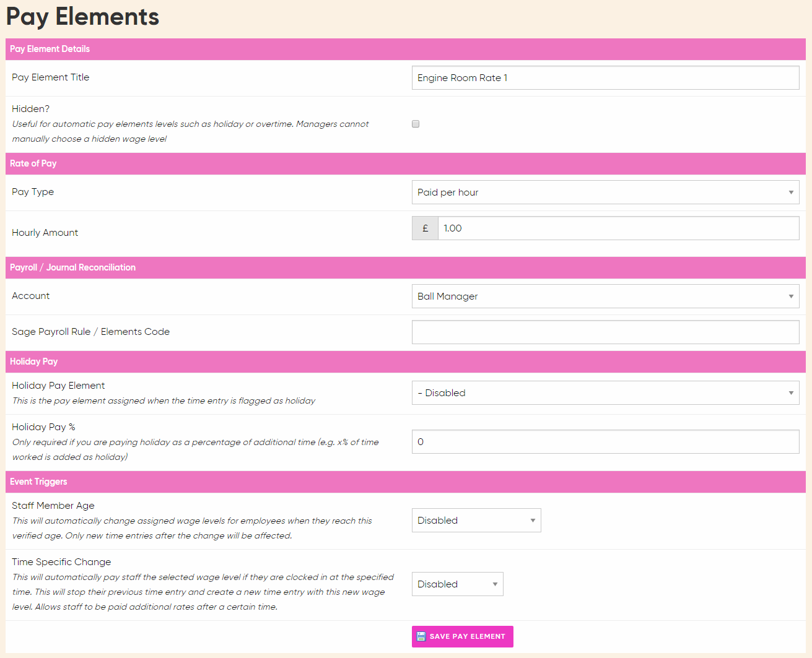Open the Account dropdown showing Ball Manager

[605, 296]
